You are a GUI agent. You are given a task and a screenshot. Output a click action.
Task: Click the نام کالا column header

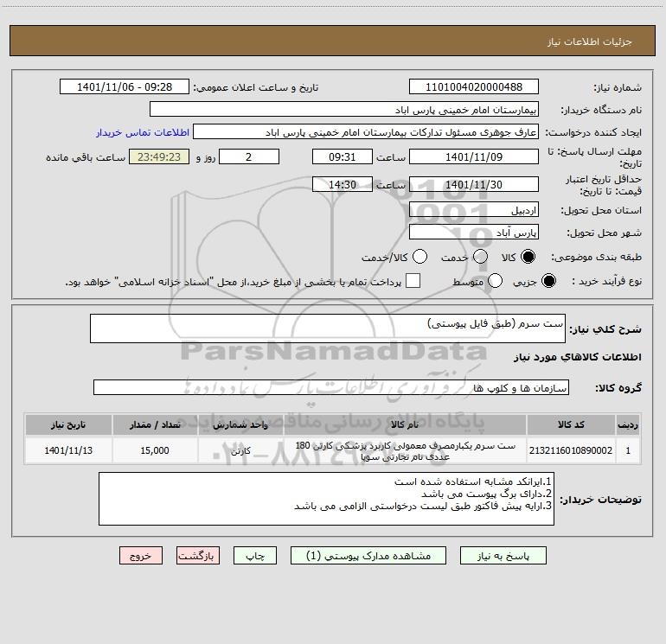point(405,424)
